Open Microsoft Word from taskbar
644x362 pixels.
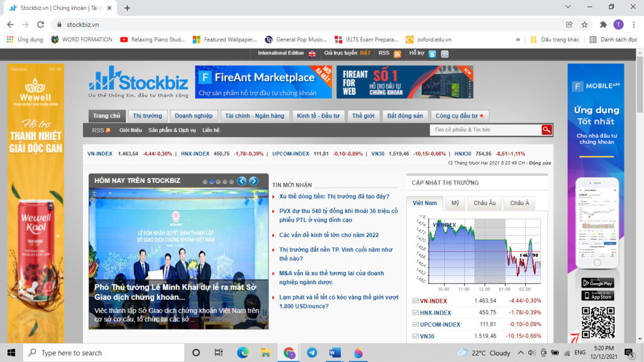click(335, 353)
